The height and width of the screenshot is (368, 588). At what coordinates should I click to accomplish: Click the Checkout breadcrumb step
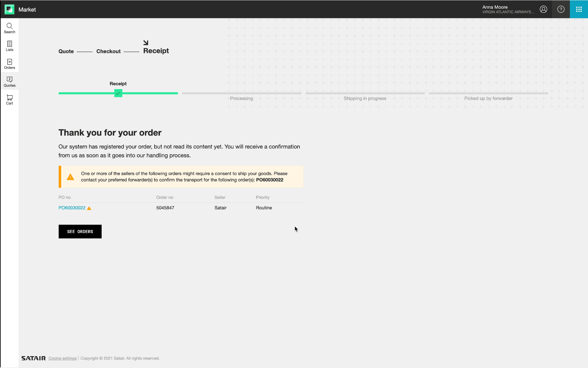(108, 51)
